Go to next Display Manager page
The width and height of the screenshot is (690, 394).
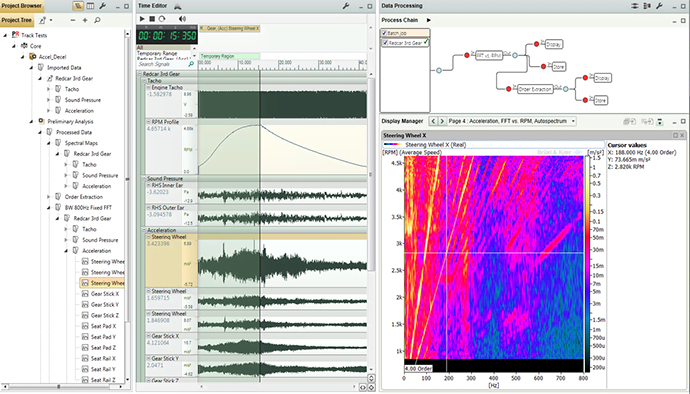442,121
